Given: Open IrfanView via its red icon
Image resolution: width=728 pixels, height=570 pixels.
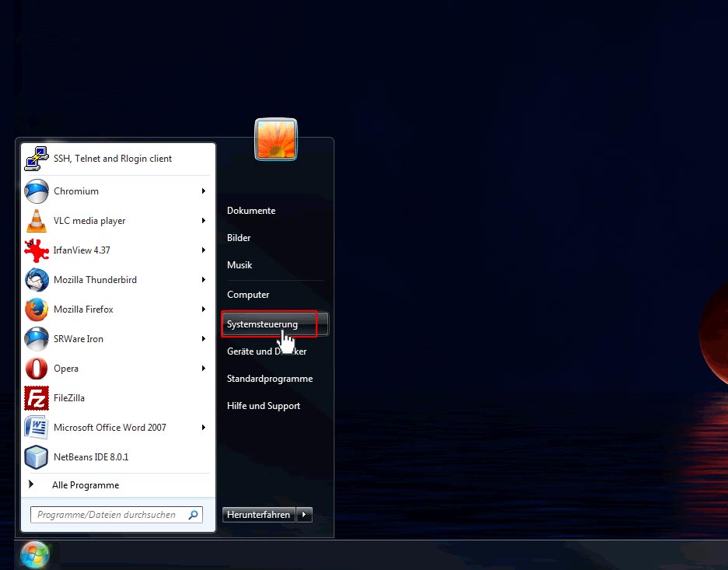Looking at the screenshot, I should tap(37, 250).
